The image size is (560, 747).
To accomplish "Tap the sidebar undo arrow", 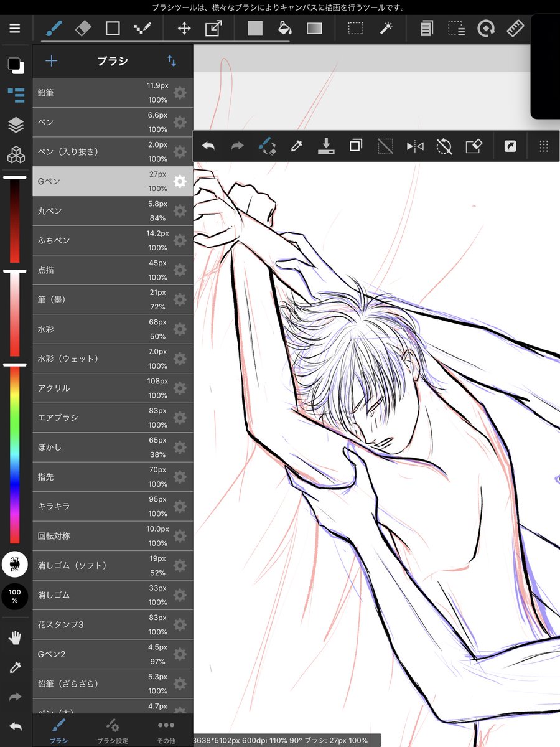I will [x=15, y=726].
